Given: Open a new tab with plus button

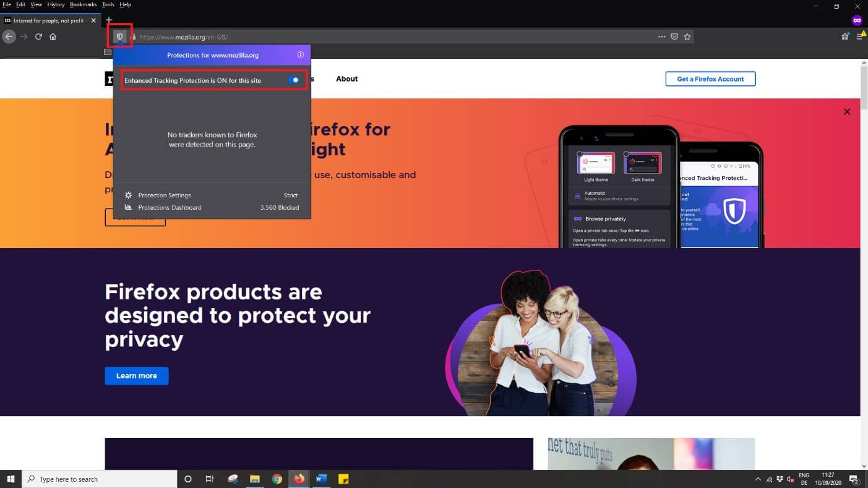Looking at the screenshot, I should (108, 20).
